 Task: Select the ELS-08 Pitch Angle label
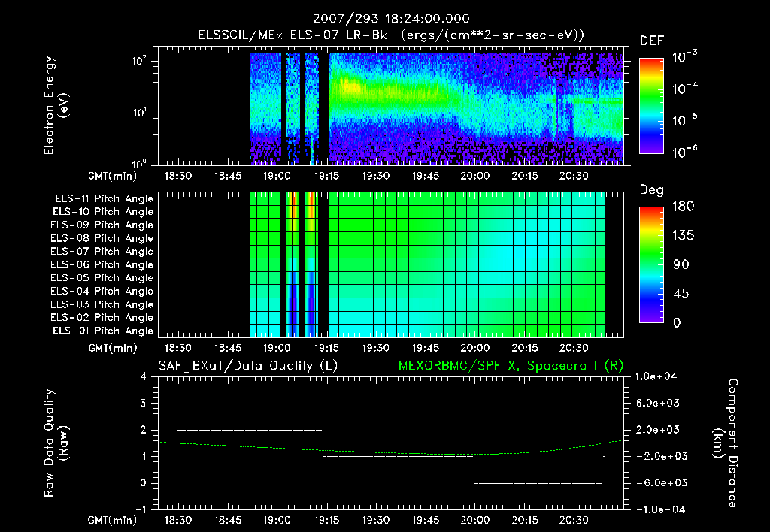point(102,238)
